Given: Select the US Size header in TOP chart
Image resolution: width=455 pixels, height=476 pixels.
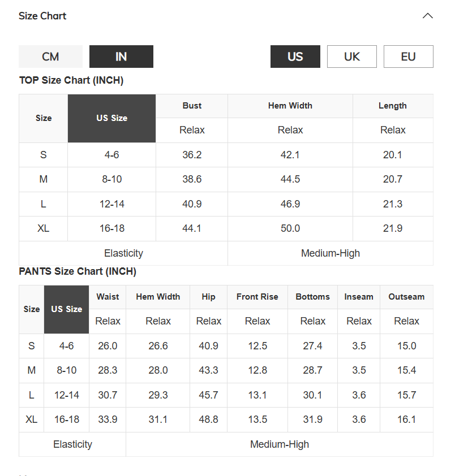Looking at the screenshot, I should pos(111,118).
